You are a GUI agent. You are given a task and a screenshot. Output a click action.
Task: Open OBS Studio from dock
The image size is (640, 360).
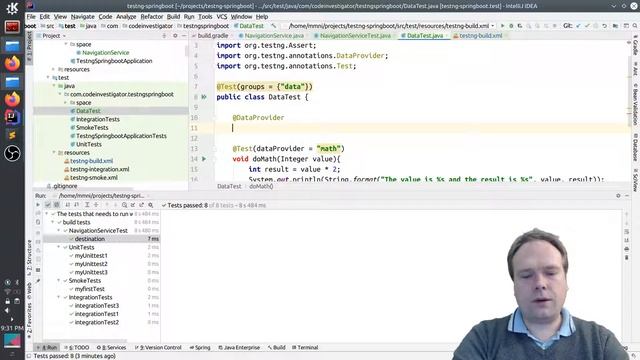[x=12, y=153]
